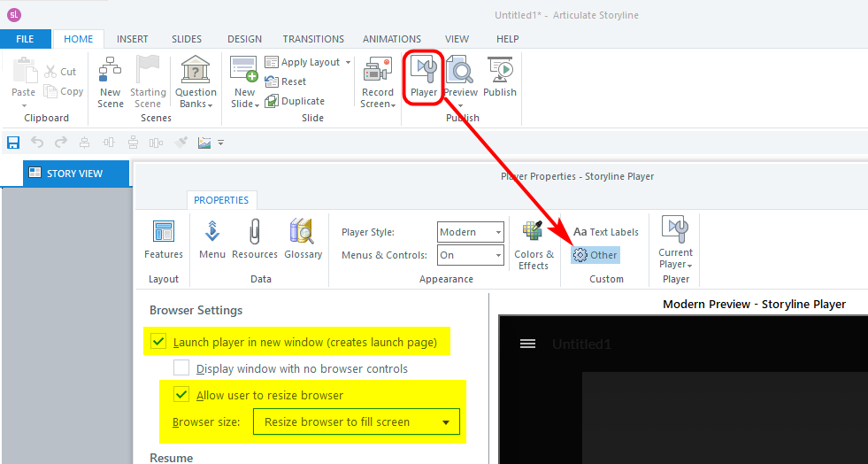The width and height of the screenshot is (868, 464).
Task: Switch to the VIEW tab
Action: [457, 39]
